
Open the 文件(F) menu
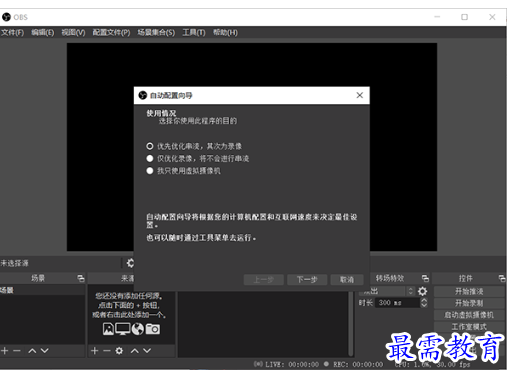click(x=12, y=32)
